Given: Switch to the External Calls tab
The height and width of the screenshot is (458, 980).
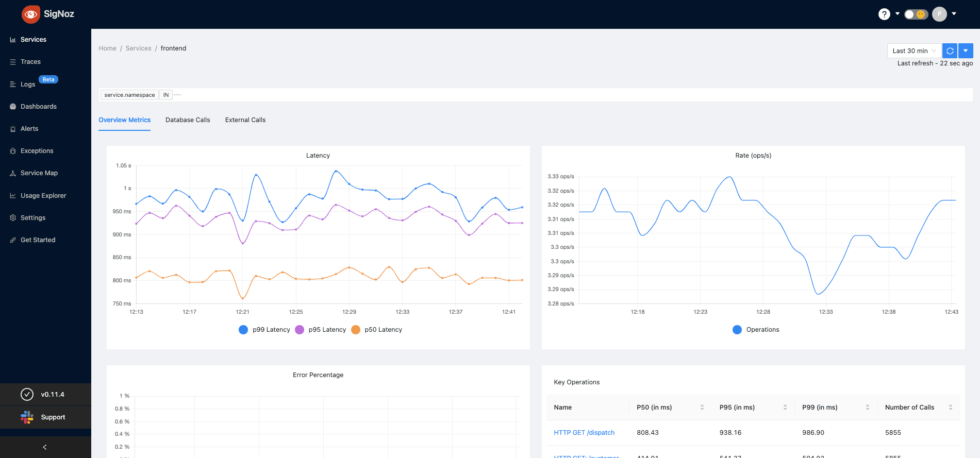Looking at the screenshot, I should (245, 120).
